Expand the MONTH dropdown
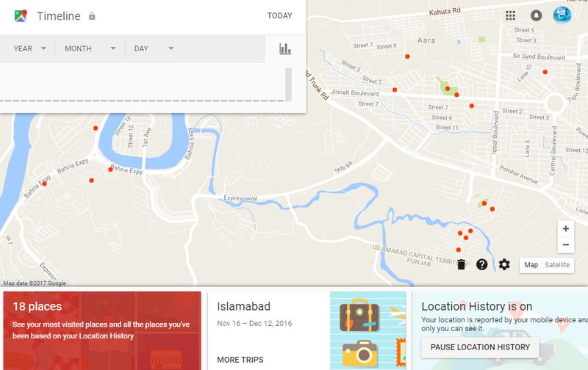 click(x=90, y=48)
